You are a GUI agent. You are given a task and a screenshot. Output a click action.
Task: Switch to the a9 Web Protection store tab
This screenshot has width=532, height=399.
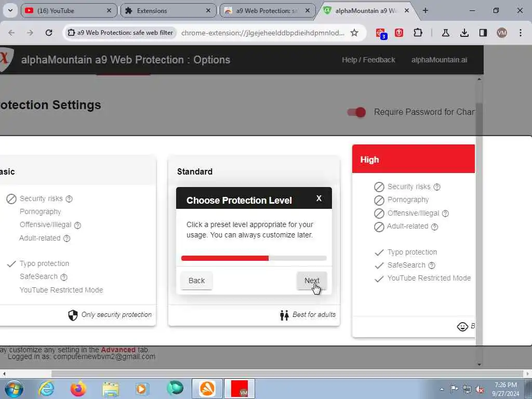[x=268, y=11]
